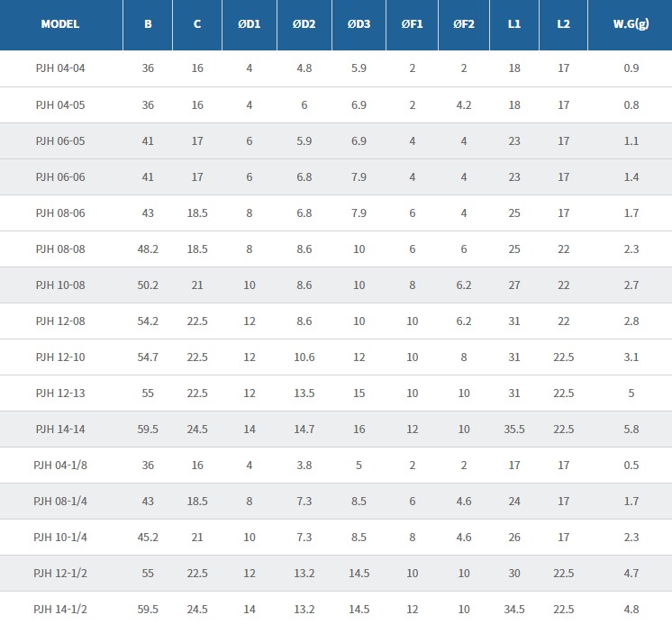Image resolution: width=672 pixels, height=624 pixels.
Task: Click the ØD3 column header
Action: point(359,24)
